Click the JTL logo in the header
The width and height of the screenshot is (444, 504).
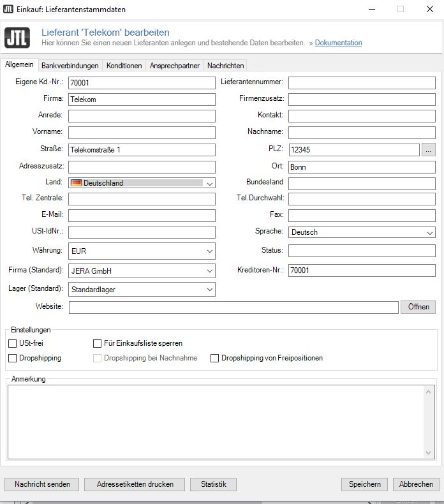click(x=17, y=38)
